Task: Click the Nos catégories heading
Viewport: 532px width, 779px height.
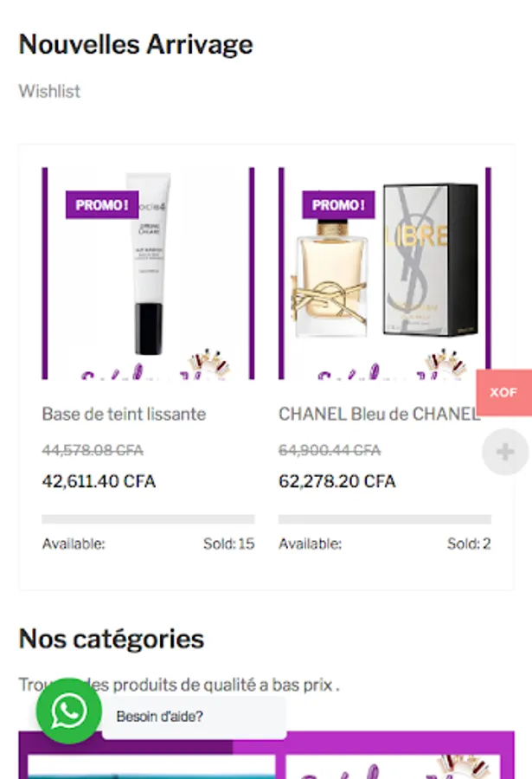Action: (112, 639)
